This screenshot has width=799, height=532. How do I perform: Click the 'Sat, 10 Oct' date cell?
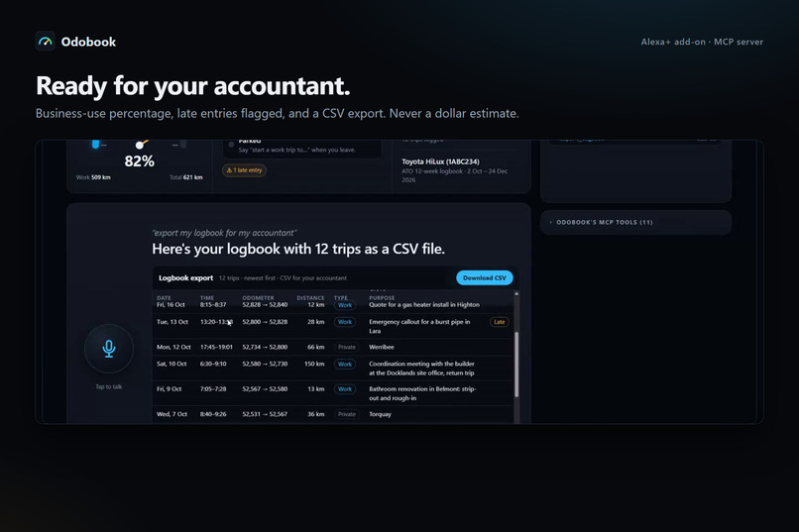click(x=171, y=364)
